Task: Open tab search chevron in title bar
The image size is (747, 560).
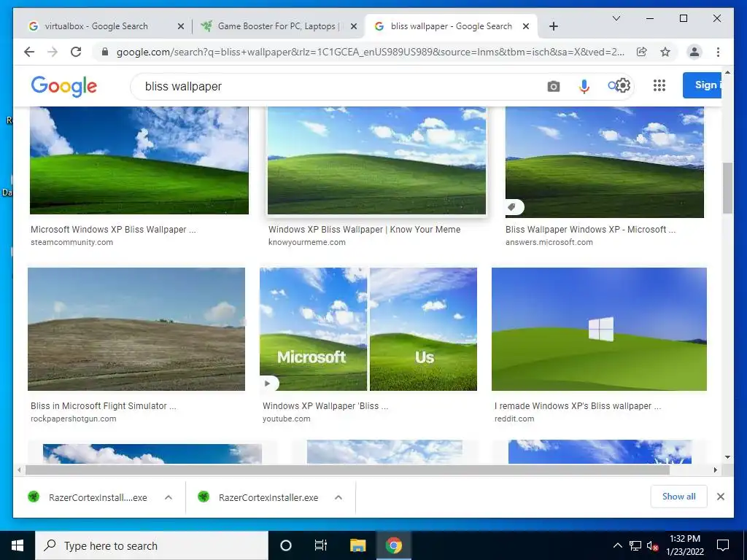Action: tap(616, 18)
